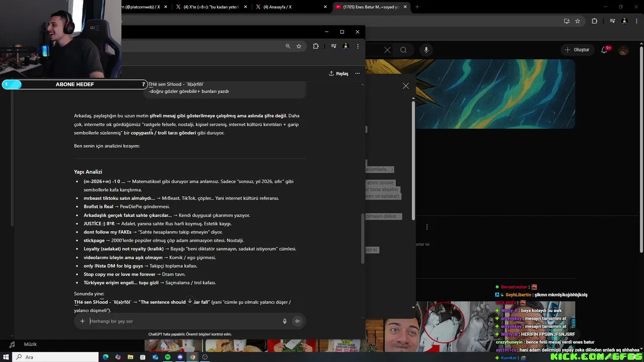The height and width of the screenshot is (362, 644).
Task: Click the plus attach icon in message box
Action: (83, 321)
